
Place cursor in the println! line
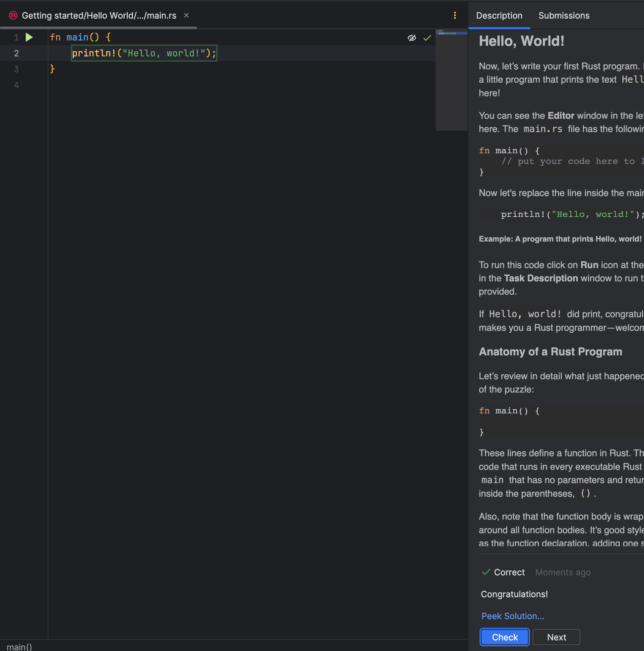144,53
